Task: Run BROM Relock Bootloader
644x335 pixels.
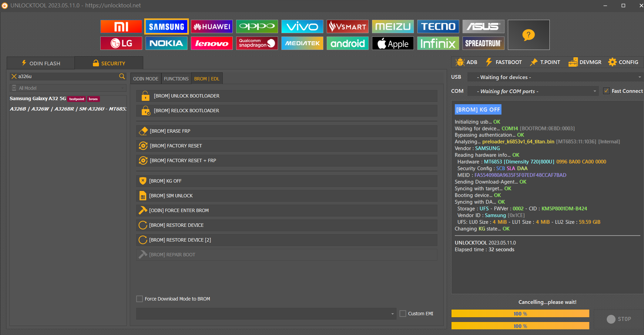Action: click(x=287, y=111)
